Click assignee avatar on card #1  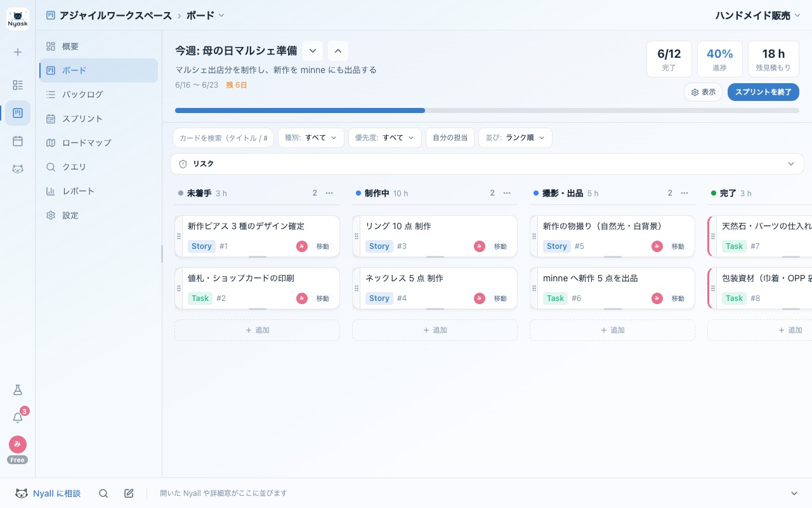click(302, 246)
